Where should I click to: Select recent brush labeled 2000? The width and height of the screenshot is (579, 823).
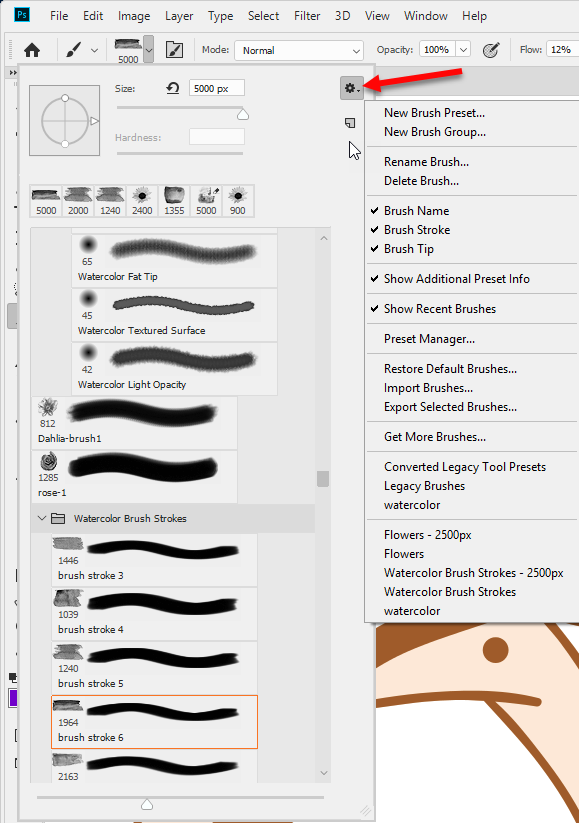click(x=78, y=201)
